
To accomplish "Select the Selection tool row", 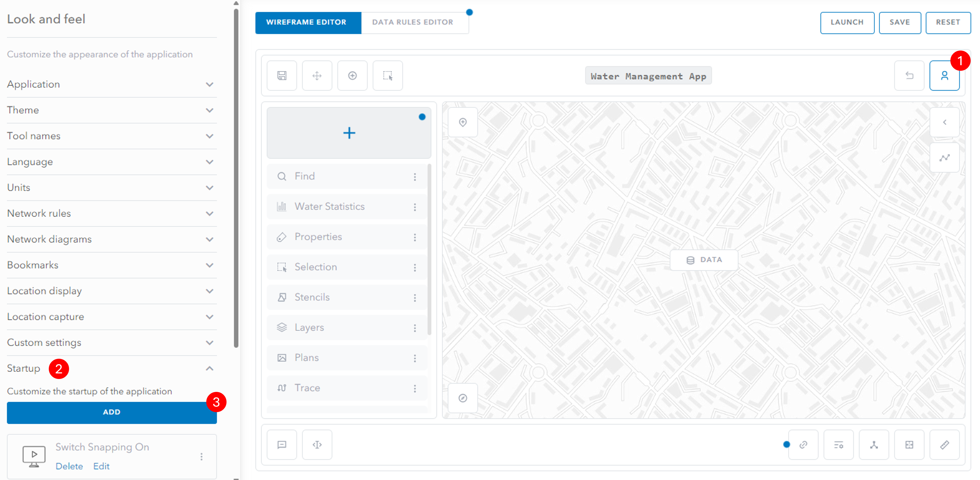I will [347, 267].
